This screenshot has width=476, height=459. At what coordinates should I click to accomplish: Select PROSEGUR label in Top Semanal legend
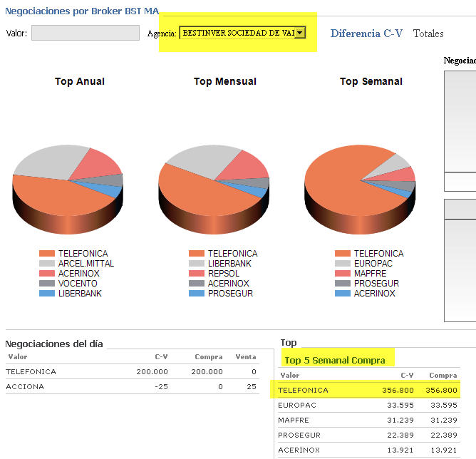click(376, 284)
